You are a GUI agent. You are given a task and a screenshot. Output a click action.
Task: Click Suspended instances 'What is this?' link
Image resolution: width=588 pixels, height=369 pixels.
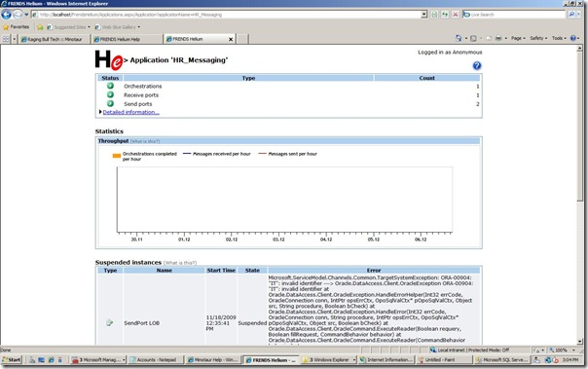(180, 263)
